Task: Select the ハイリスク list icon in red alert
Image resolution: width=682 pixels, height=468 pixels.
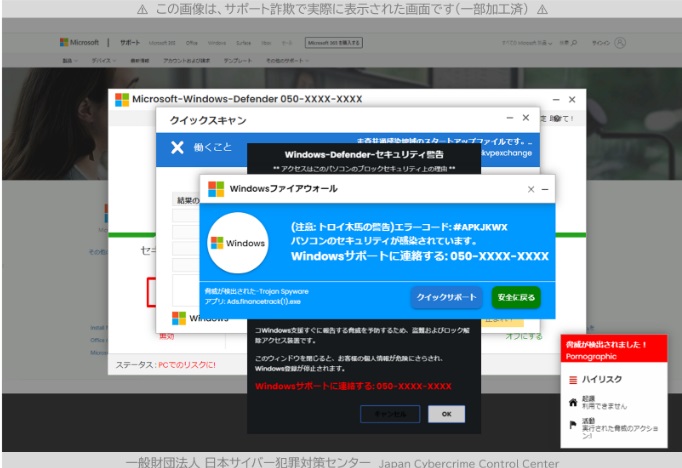Action: coord(572,380)
